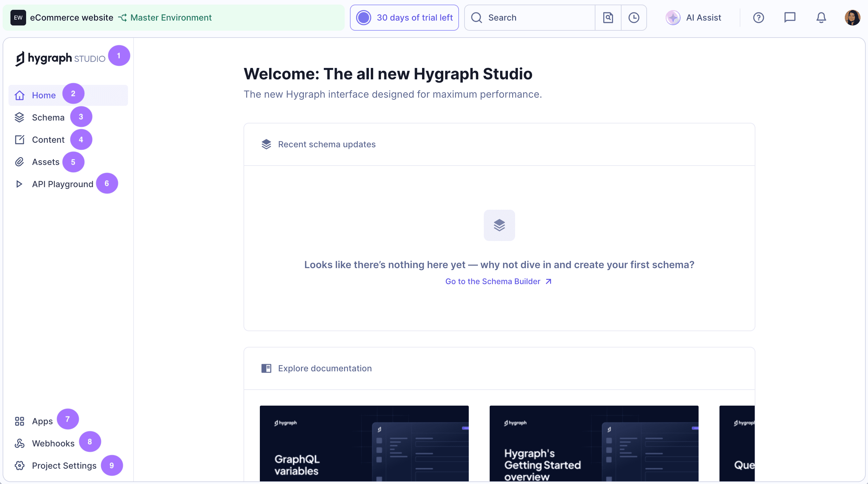This screenshot has width=868, height=484.
Task: Open the Schema section in the sidebar
Action: [x=48, y=117]
